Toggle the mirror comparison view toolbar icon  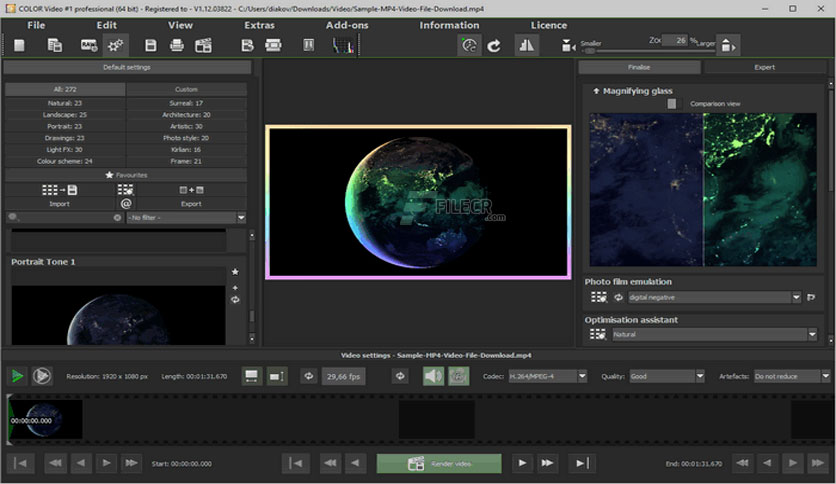pos(526,45)
